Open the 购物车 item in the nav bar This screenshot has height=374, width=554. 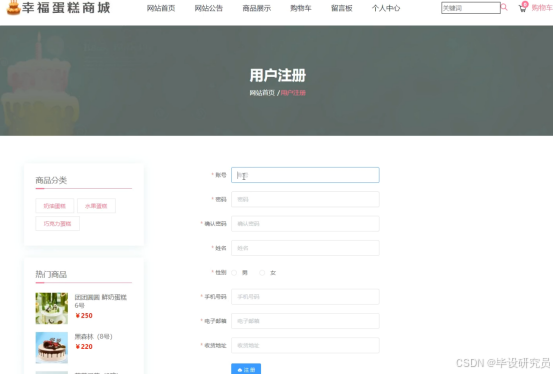pos(301,8)
